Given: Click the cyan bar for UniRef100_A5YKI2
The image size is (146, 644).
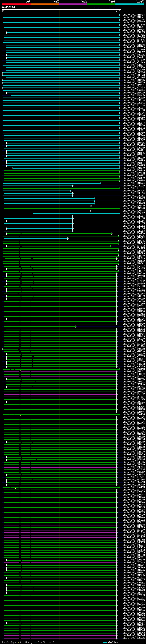Looking at the screenshot, I should [36, 239].
